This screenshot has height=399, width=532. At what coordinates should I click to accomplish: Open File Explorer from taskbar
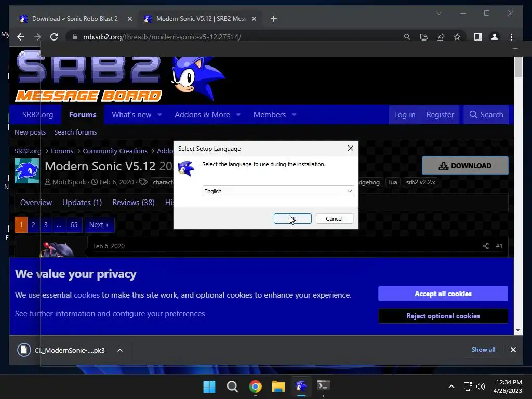click(278, 387)
